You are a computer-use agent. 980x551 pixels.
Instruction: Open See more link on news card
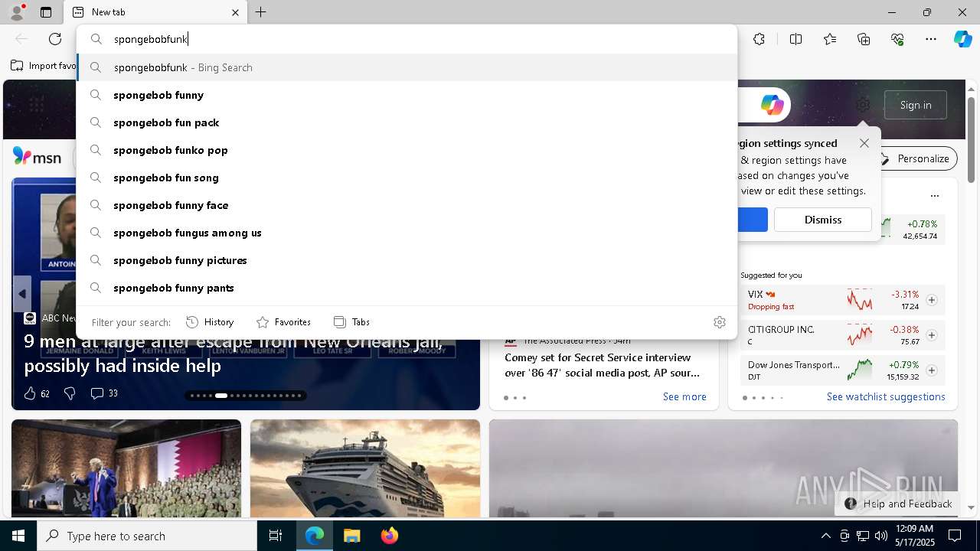coord(684,396)
